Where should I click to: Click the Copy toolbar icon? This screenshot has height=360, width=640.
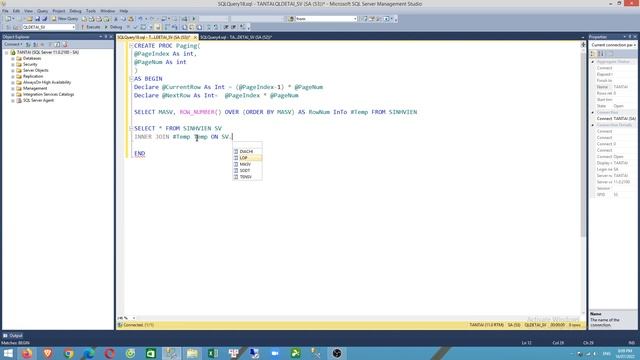click(123, 19)
